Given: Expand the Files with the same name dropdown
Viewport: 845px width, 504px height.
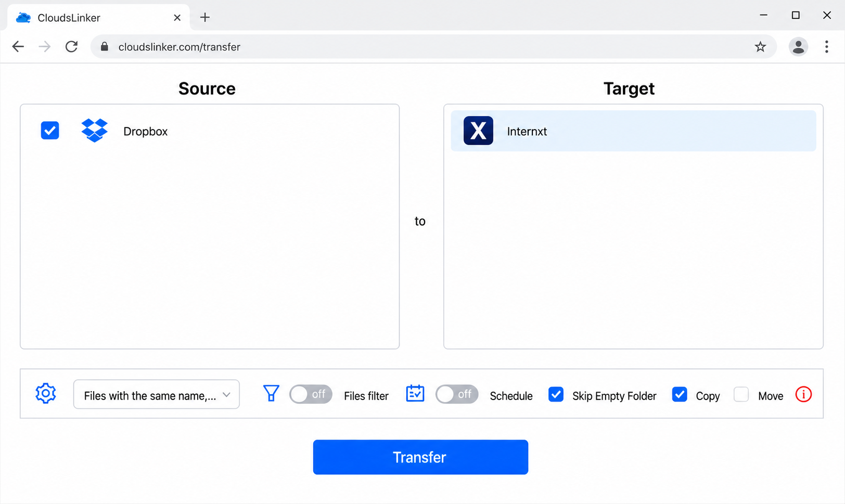Looking at the screenshot, I should click(x=157, y=394).
